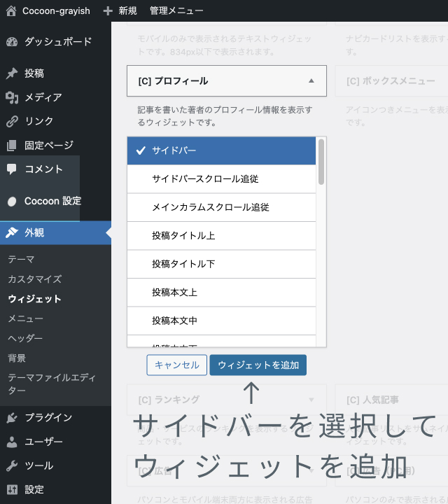Image resolution: width=448 pixels, height=504 pixels.
Task: Click the ツール wrench icon
Action: [12, 465]
